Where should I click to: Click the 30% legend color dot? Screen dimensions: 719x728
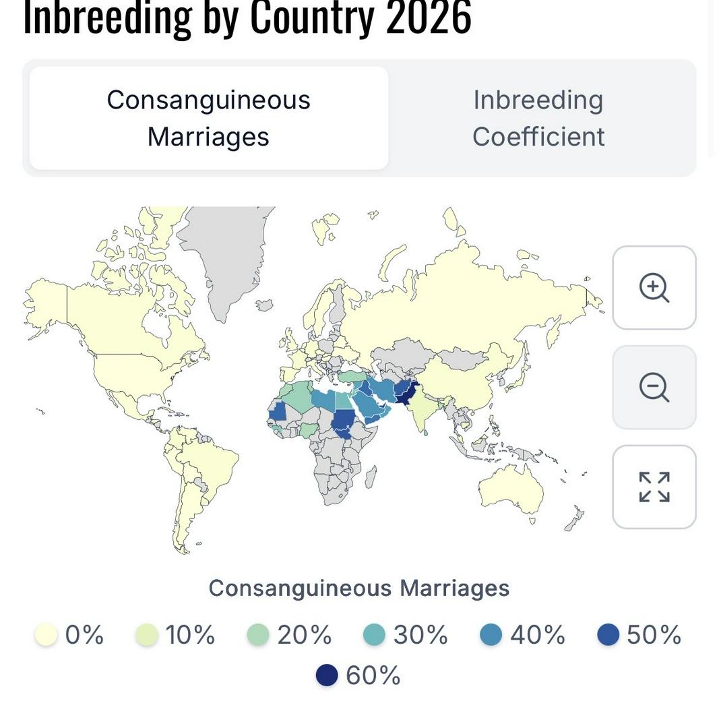[x=374, y=635]
